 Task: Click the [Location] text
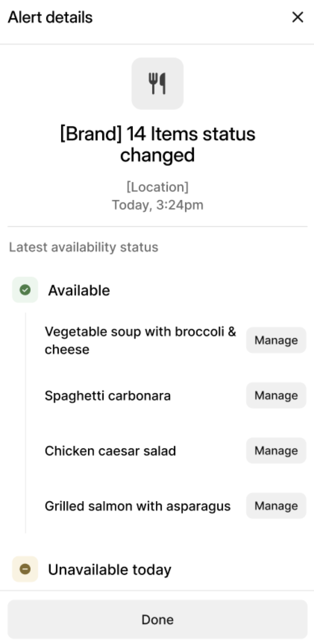tap(157, 187)
